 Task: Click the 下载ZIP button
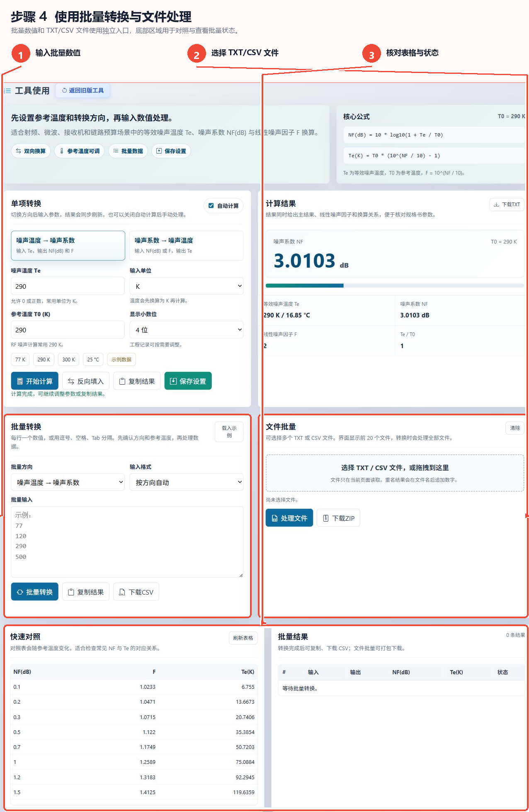(339, 518)
